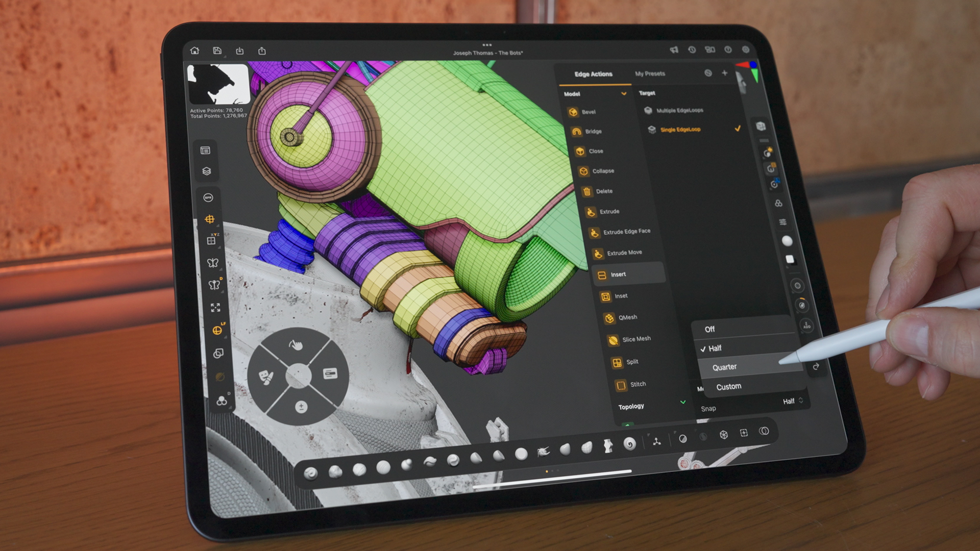Save the project using the save icon
Viewport: 980px width, 551px height.
pyautogui.click(x=218, y=51)
